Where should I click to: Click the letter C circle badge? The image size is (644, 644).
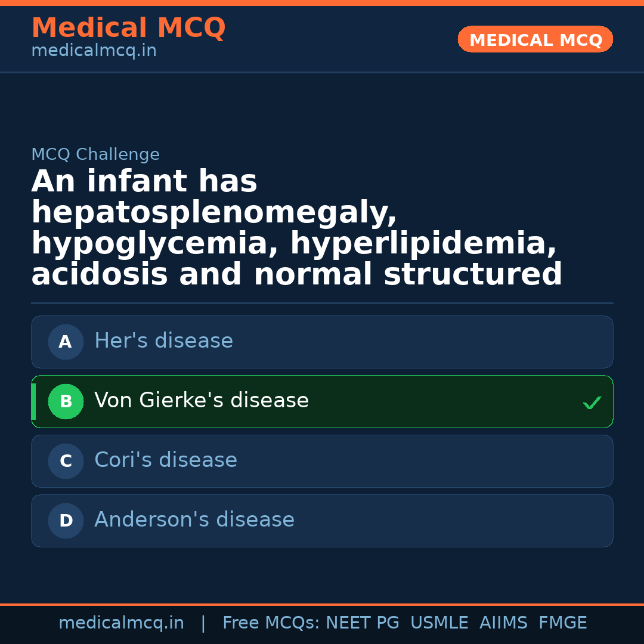click(66, 462)
